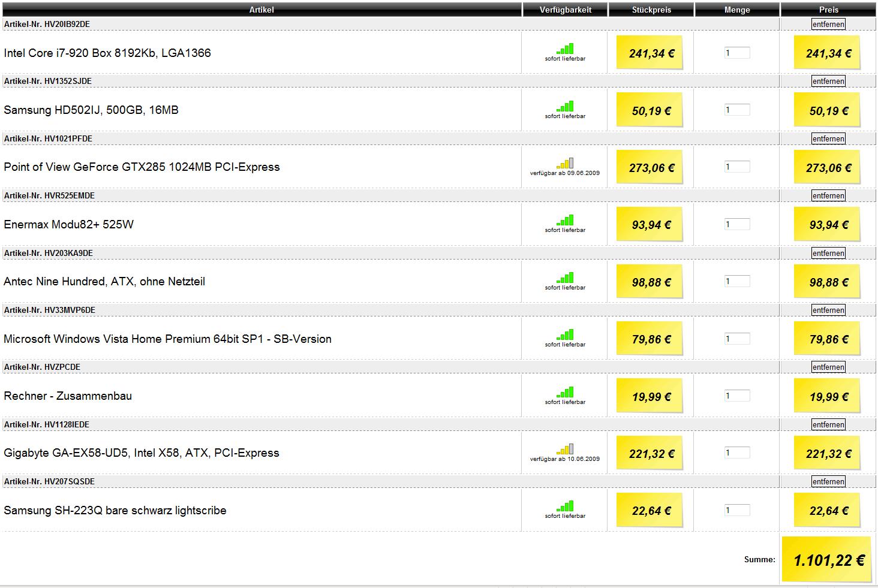Select product name Gigabyte GA-EX58-UD5
The width and height of the screenshot is (878, 588).
pos(142,453)
